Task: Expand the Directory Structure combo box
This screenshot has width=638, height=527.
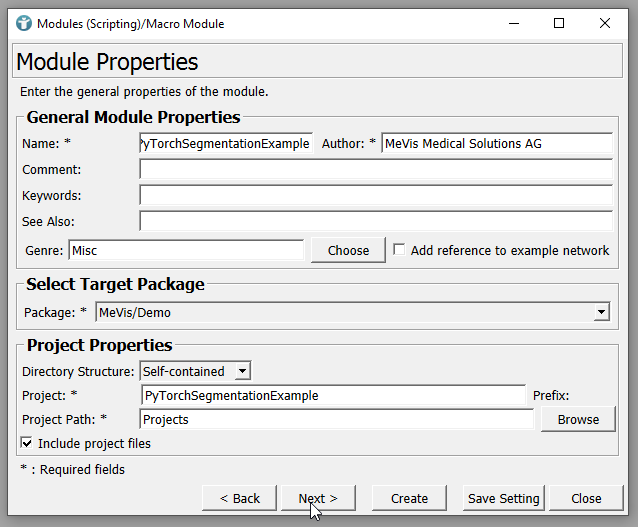Action: click(x=241, y=371)
